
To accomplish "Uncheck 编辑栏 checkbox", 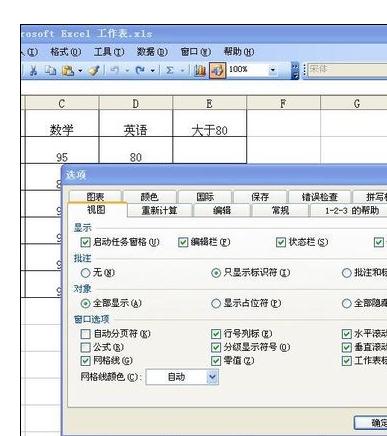I will point(183,242).
